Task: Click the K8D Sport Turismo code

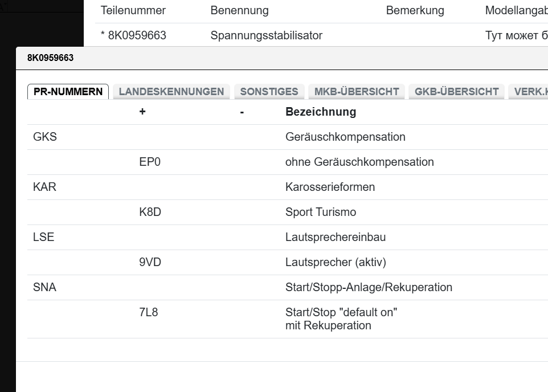Action: (150, 212)
